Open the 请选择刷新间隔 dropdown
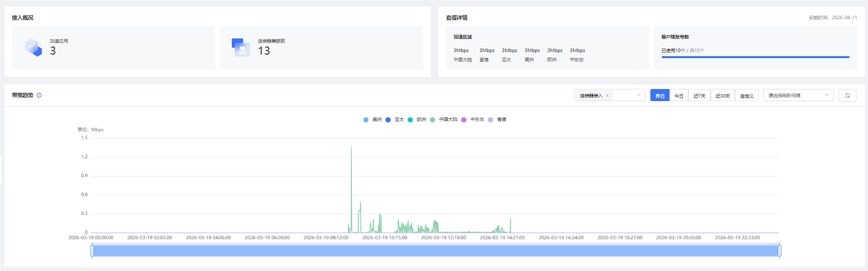Screen dimensions: 868x271 (798, 95)
